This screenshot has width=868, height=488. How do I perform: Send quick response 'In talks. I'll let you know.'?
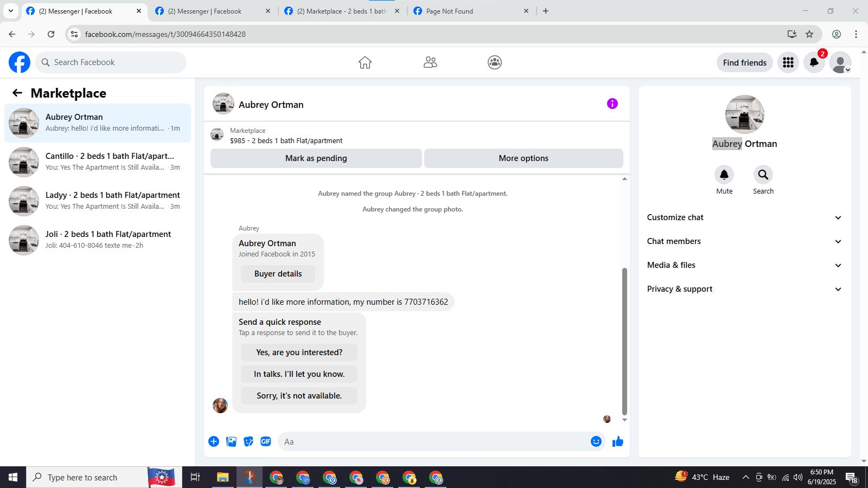point(299,374)
